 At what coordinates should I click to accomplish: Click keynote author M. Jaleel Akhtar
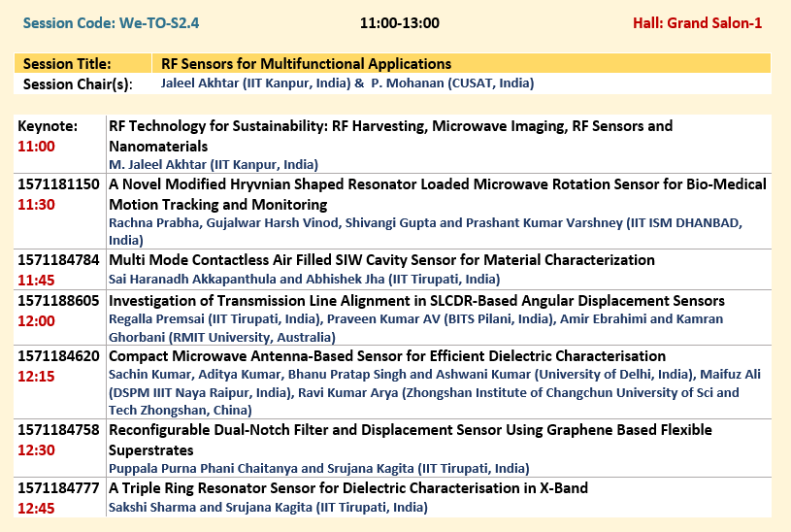(213, 164)
